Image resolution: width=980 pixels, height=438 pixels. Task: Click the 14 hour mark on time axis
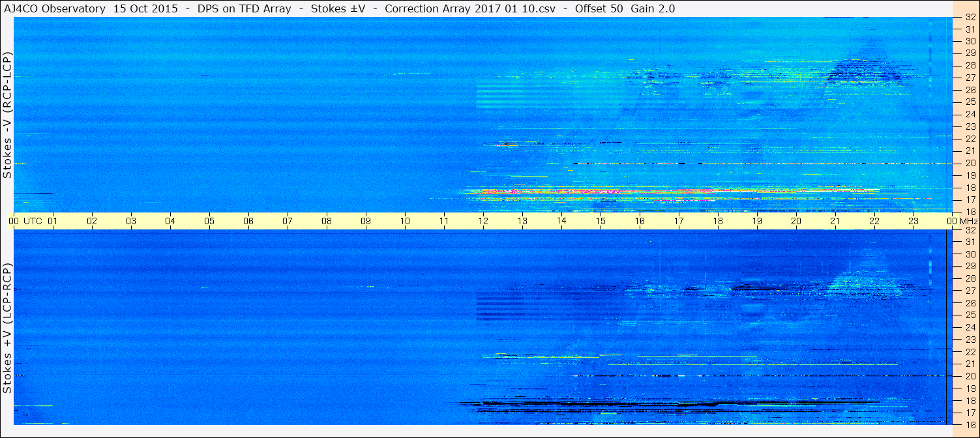(561, 221)
